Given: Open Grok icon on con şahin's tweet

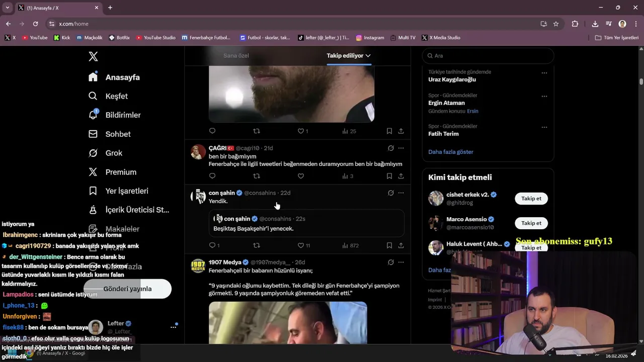Looking at the screenshot, I should click(390, 193).
